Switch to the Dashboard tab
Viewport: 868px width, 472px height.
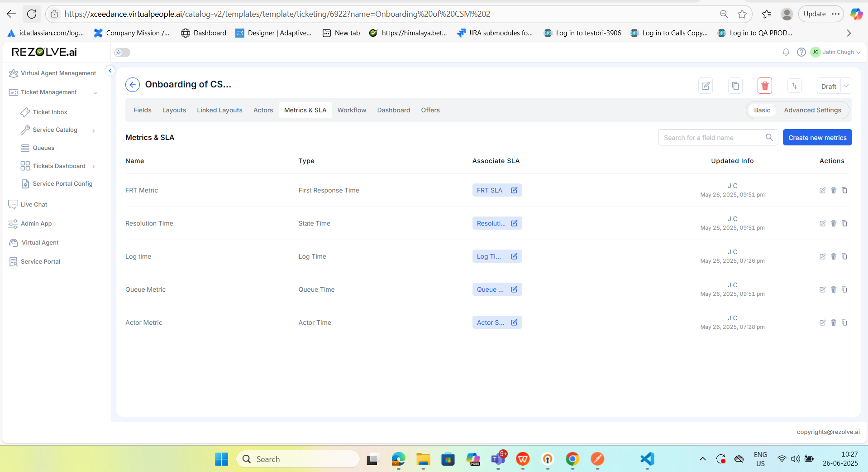[394, 110]
